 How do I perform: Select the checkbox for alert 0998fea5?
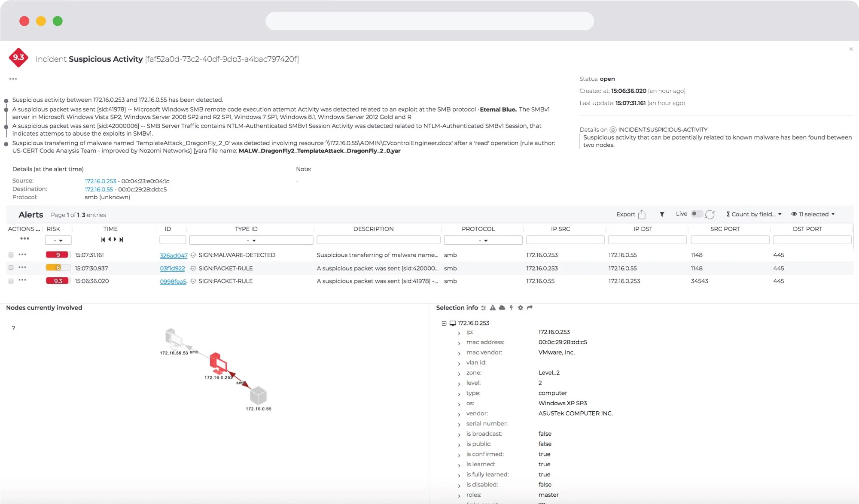pos(11,281)
